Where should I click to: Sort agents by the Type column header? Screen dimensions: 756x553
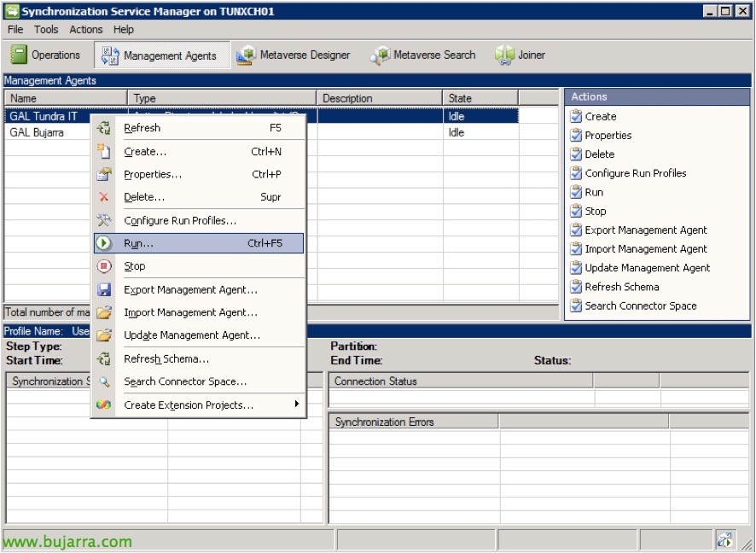pos(222,98)
